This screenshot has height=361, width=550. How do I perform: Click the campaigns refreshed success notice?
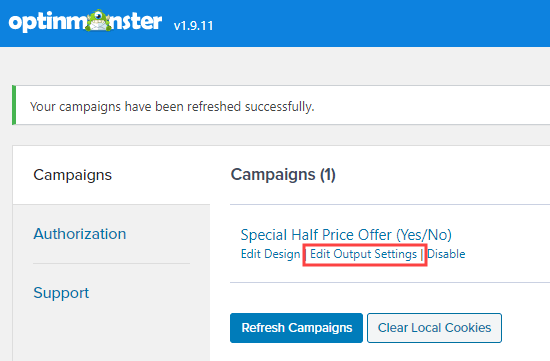pyautogui.click(x=172, y=106)
